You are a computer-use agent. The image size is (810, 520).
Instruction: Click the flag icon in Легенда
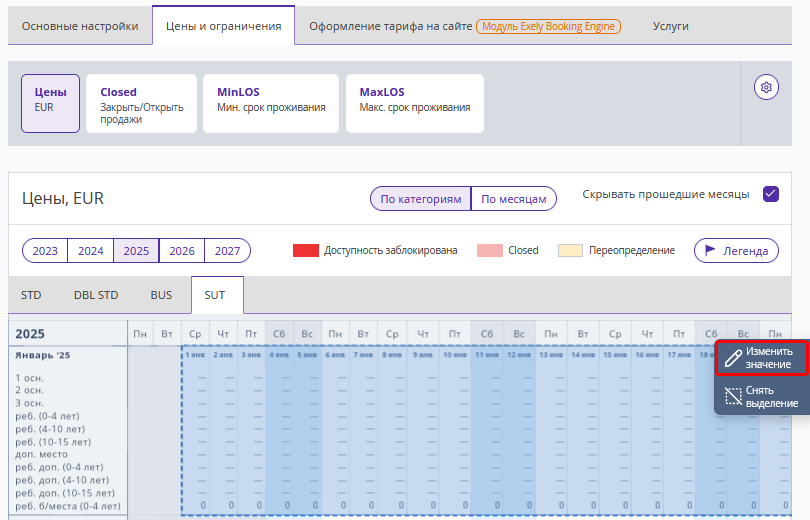click(710, 250)
